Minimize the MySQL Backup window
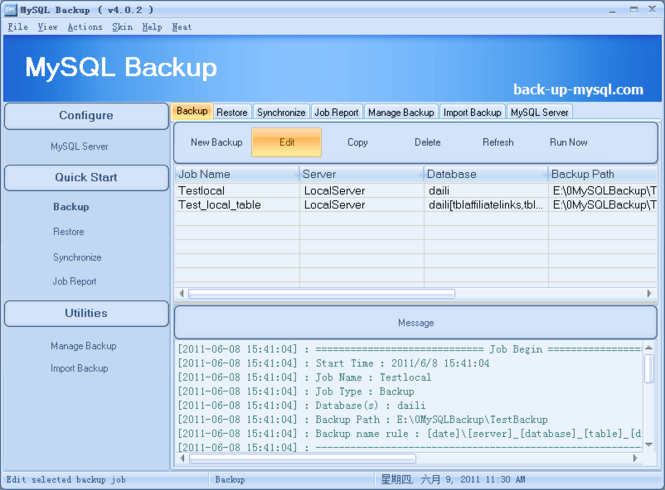 click(x=612, y=10)
